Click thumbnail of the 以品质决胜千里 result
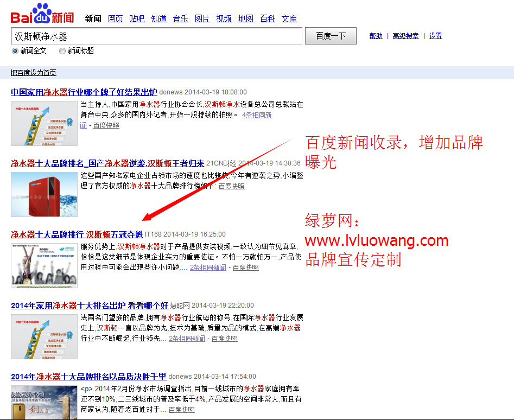This screenshot has width=514, height=420. tap(45, 402)
